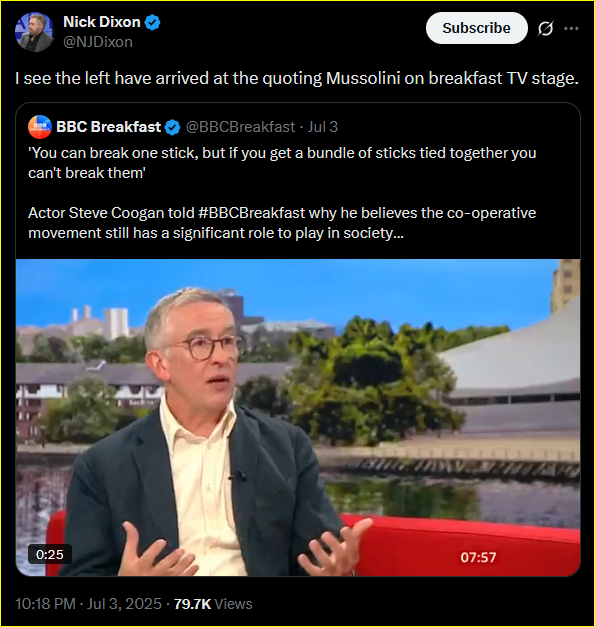The width and height of the screenshot is (595, 627).
Task: Click the Subscribe button
Action: tap(477, 28)
